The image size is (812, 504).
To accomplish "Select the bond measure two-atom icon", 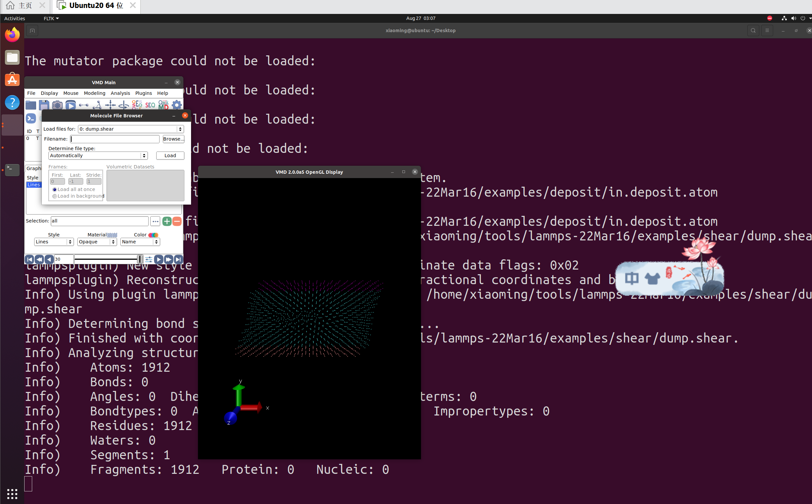I will [x=84, y=105].
